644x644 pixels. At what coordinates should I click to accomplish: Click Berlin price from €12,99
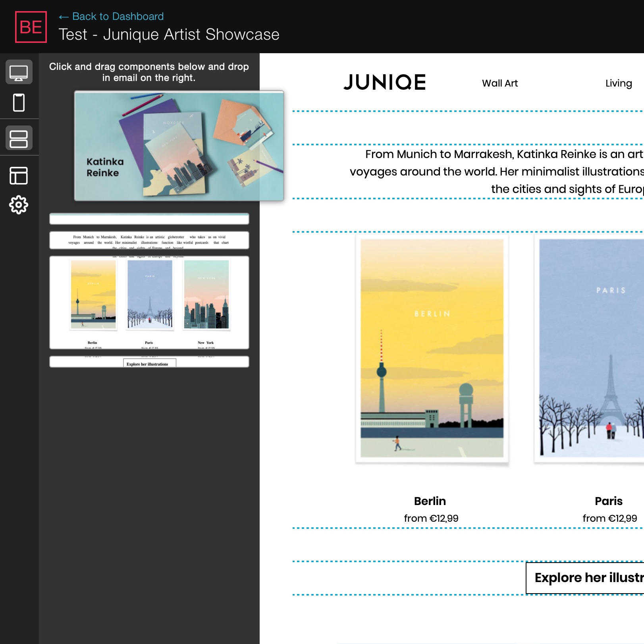[x=431, y=518]
